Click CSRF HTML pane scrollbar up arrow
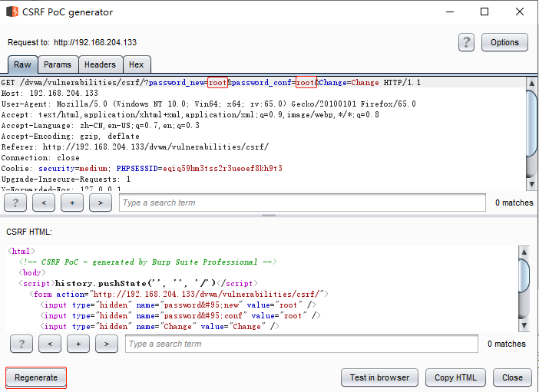The width and height of the screenshot is (539, 392). pos(524,252)
